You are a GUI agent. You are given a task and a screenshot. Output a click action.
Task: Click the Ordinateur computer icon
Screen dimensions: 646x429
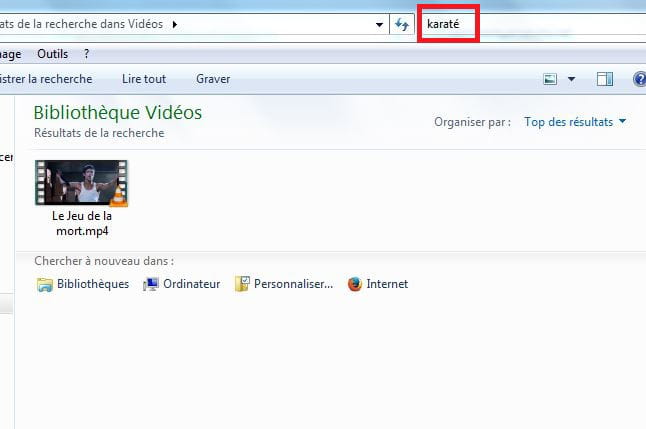pos(151,284)
